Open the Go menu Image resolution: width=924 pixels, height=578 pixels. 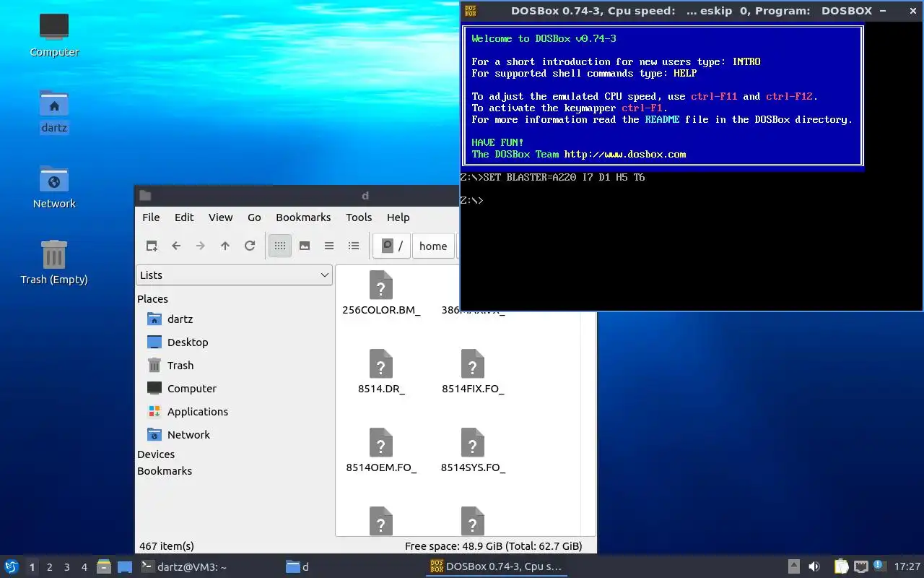tap(254, 217)
